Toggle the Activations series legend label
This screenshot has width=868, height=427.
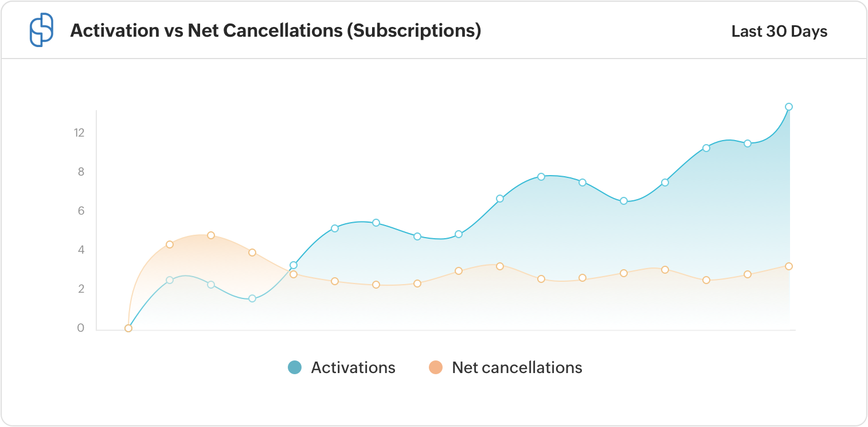point(353,367)
